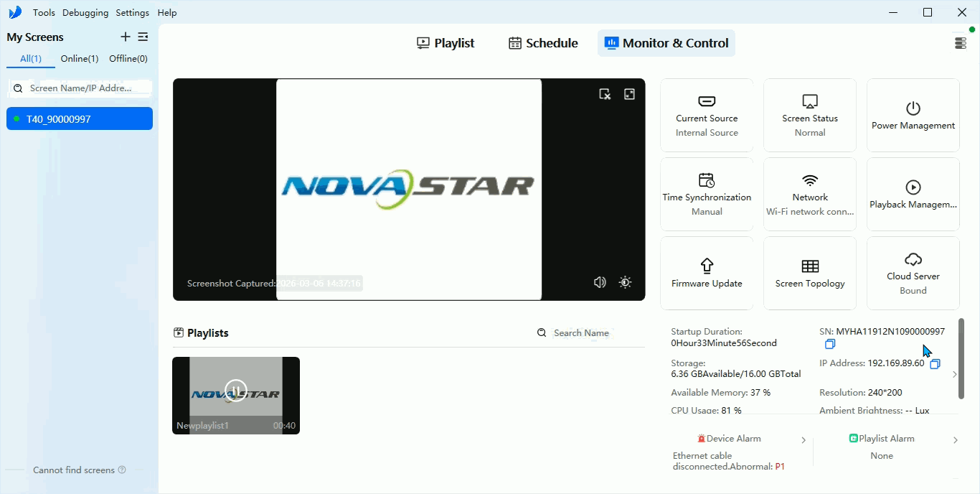Click the NovaStar preview image
Screen dimensions: 980x494
coord(409,189)
